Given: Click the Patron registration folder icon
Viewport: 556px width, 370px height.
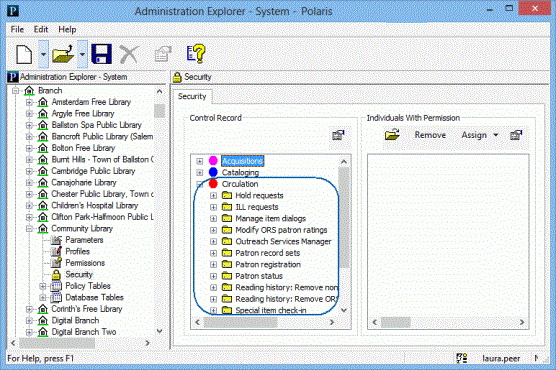Looking at the screenshot, I should (227, 264).
